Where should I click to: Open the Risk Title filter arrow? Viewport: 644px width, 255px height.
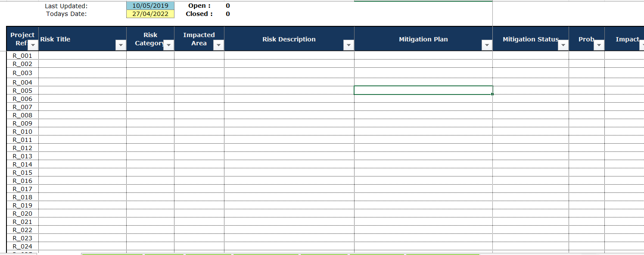121,44
